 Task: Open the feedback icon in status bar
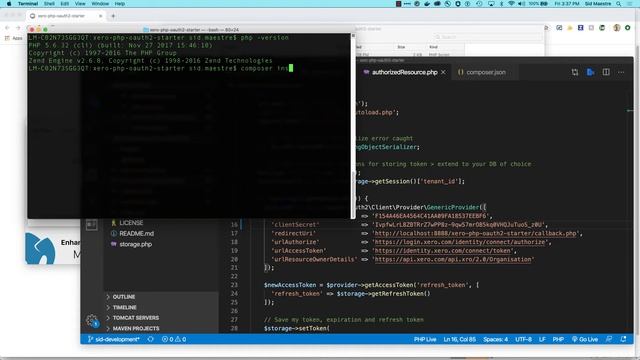[x=609, y=340]
